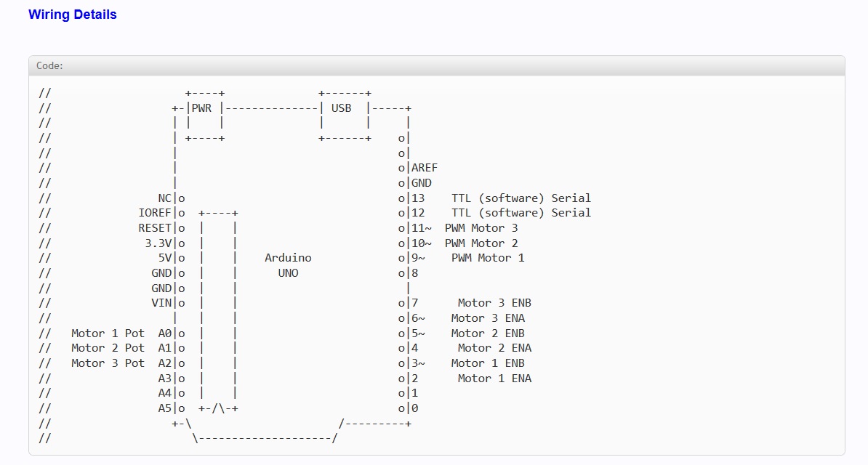868x465 pixels.
Task: Click the Wiring Details heading
Action: tap(73, 15)
